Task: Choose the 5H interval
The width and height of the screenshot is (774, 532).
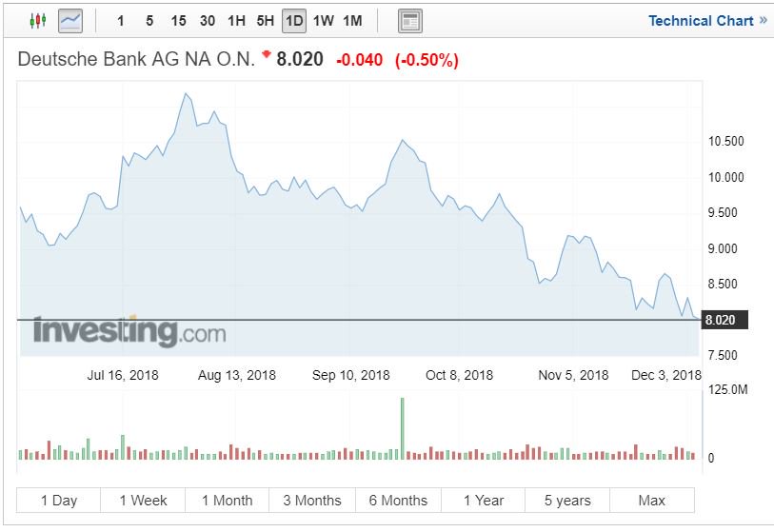Action: pyautogui.click(x=265, y=21)
